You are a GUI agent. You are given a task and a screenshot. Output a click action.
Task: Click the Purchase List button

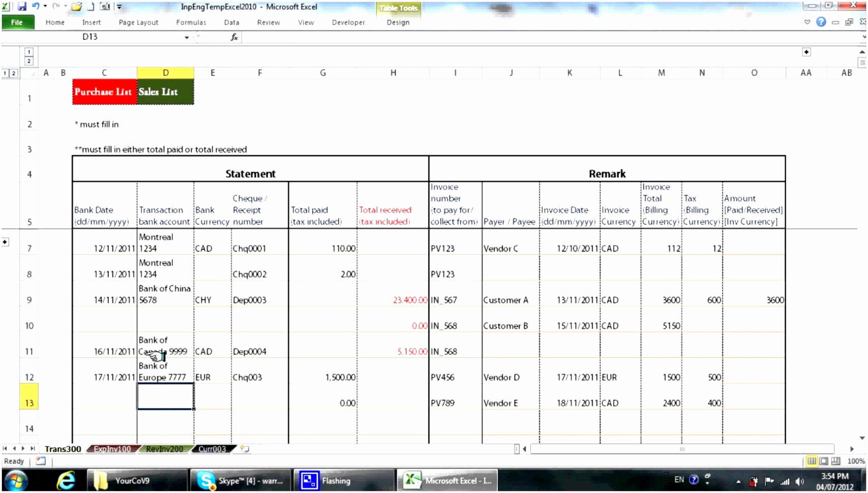tap(104, 92)
